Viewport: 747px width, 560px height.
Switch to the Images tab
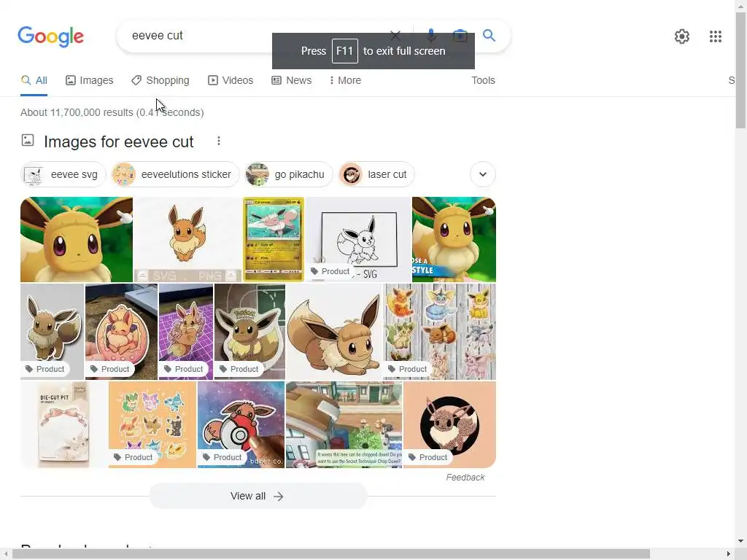90,80
